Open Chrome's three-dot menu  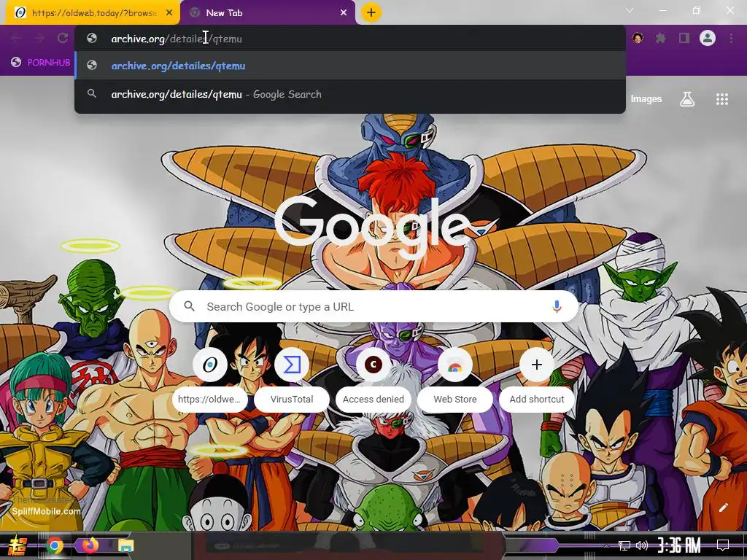coord(731,38)
